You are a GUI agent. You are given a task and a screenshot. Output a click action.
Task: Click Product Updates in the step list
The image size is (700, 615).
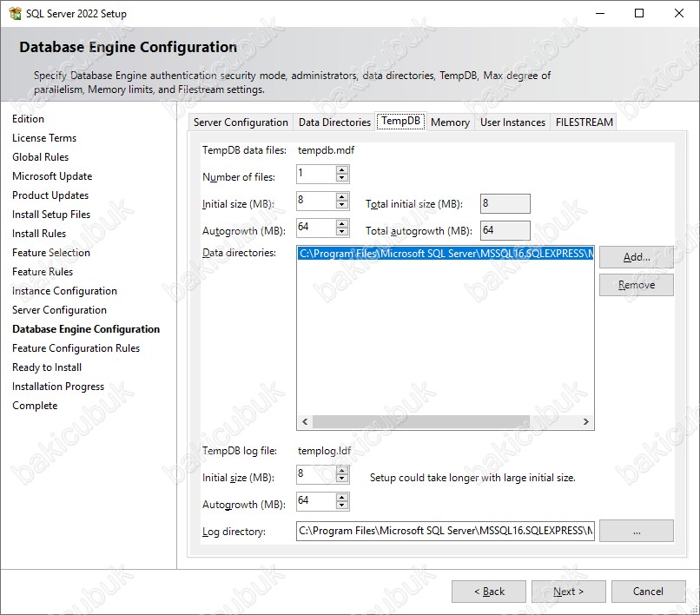click(x=50, y=195)
